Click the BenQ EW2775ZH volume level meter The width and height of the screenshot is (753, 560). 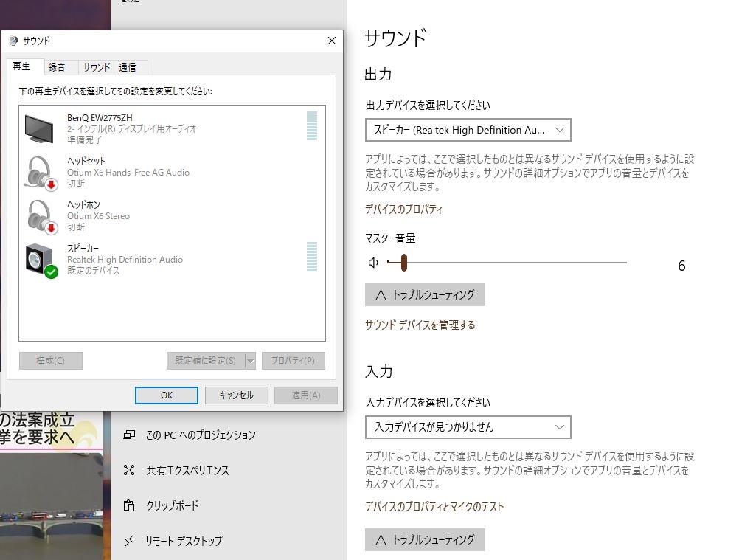click(x=312, y=126)
